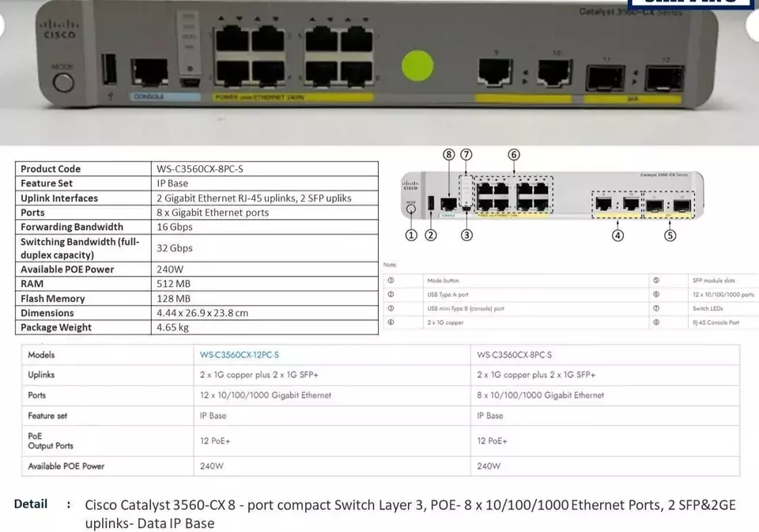759x532 pixels.
Task: Click callout number 6 in the diagram
Action: [514, 154]
